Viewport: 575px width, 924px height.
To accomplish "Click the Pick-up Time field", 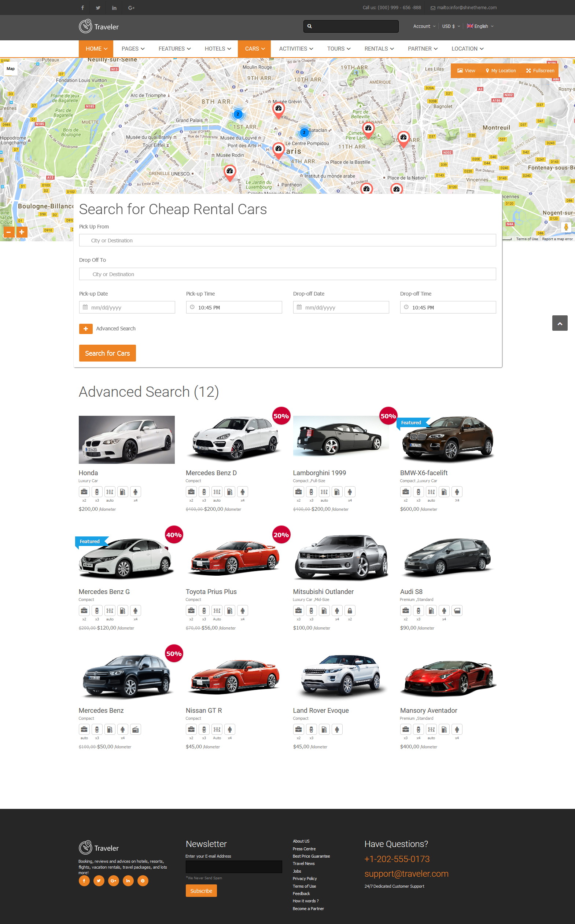I will click(234, 307).
